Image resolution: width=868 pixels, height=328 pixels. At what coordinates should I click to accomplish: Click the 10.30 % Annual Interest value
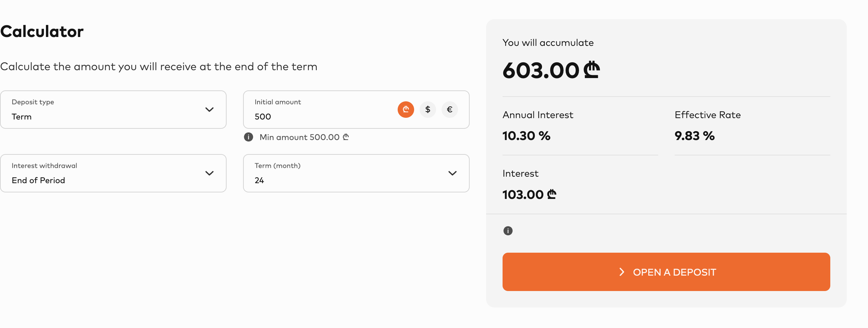tap(526, 136)
